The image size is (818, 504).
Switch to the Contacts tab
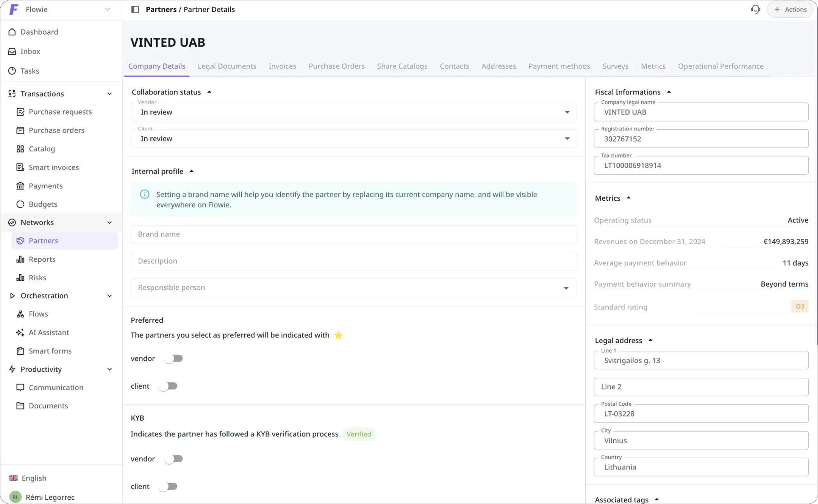(454, 66)
